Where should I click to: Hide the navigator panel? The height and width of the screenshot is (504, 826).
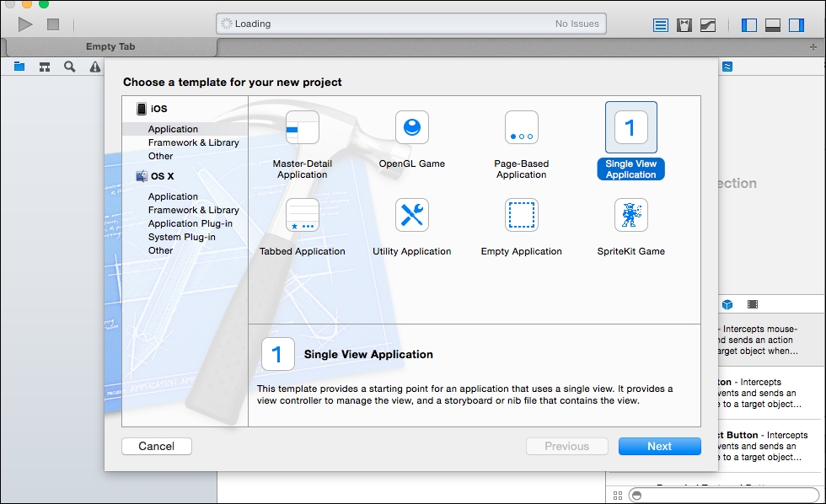click(748, 24)
